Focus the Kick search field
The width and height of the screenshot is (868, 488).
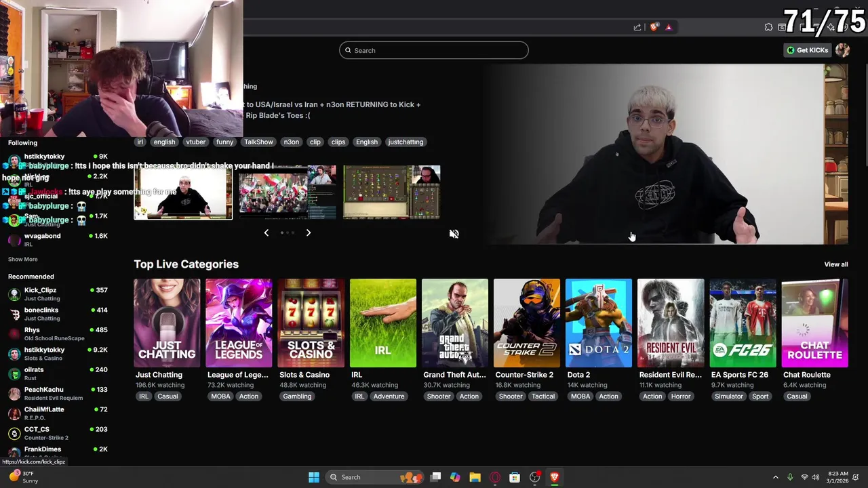click(434, 50)
